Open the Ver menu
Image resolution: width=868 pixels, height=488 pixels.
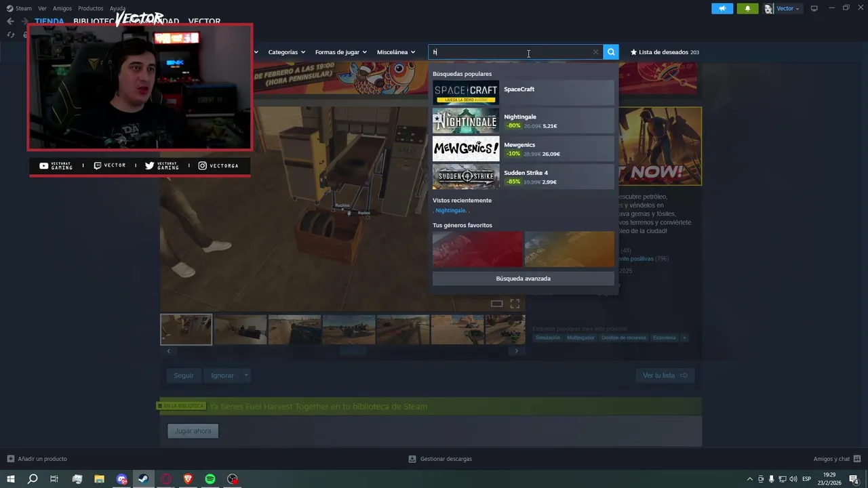[42, 8]
